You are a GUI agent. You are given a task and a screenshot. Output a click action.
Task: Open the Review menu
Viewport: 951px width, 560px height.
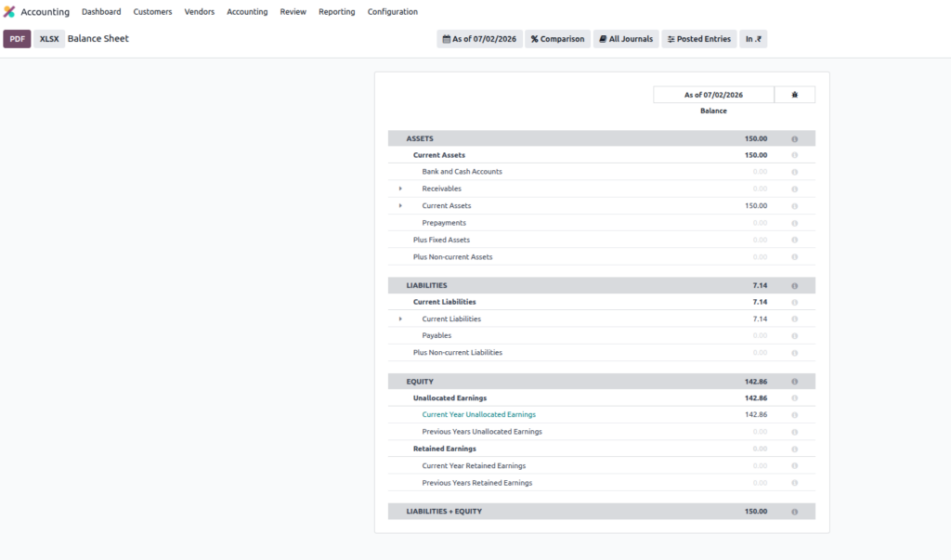click(293, 11)
